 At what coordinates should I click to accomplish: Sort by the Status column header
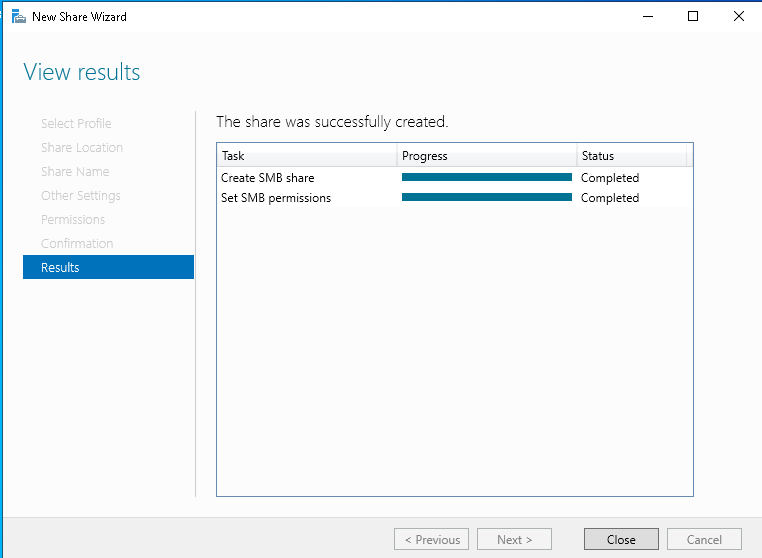[x=632, y=156]
